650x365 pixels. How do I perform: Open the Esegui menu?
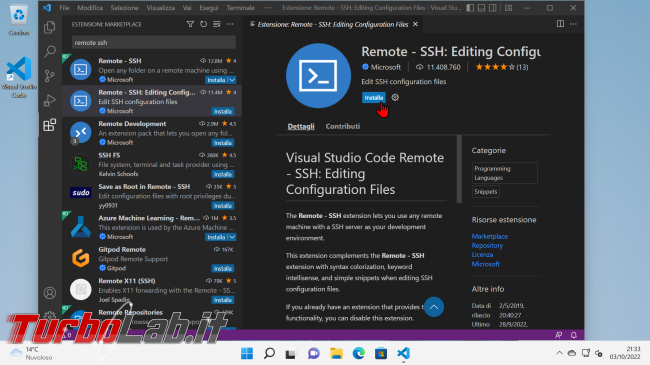[209, 8]
